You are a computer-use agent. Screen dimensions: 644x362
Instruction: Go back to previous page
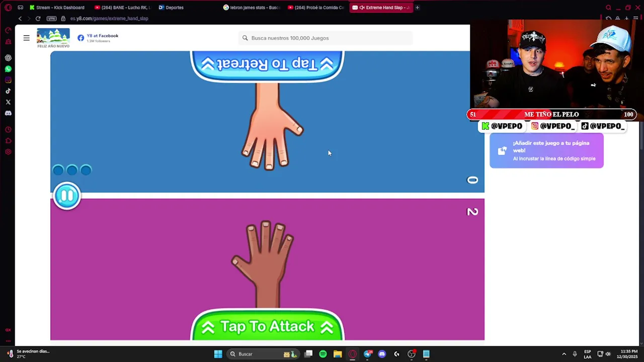(x=20, y=19)
